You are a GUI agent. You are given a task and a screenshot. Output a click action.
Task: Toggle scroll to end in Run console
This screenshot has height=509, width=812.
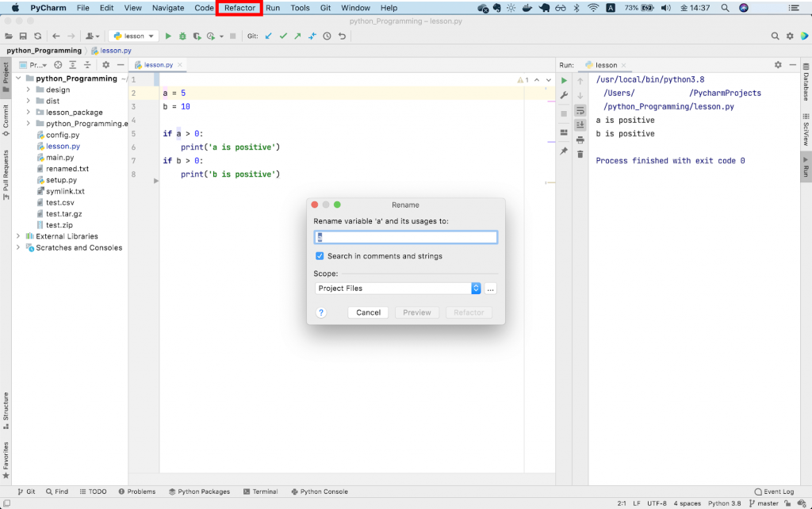580,125
